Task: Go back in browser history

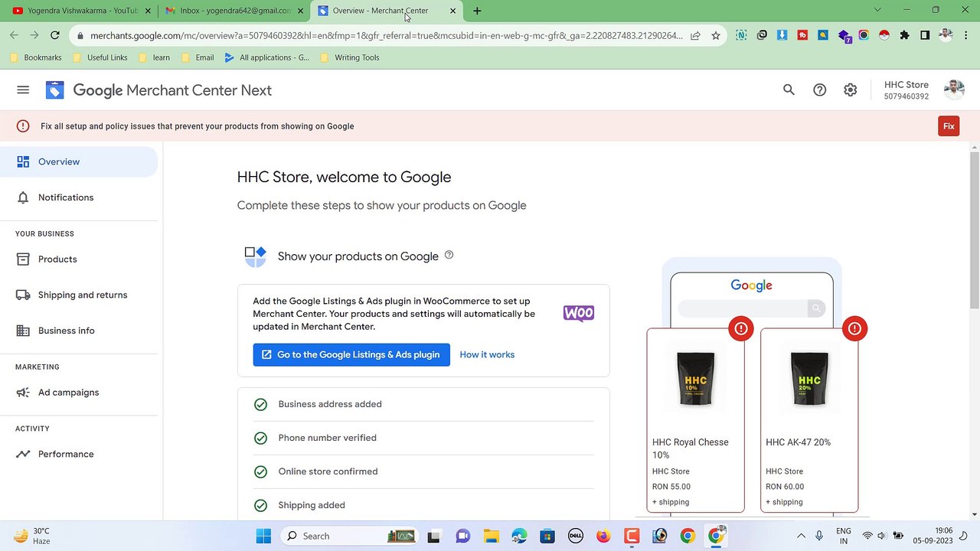Action: pyautogui.click(x=14, y=35)
